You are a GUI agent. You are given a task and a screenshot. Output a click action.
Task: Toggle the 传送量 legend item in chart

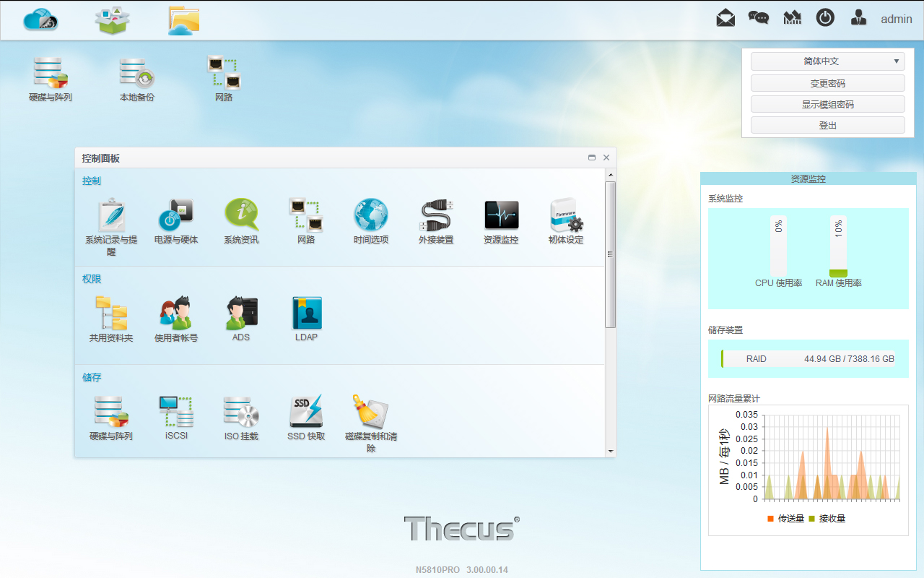[785, 519]
